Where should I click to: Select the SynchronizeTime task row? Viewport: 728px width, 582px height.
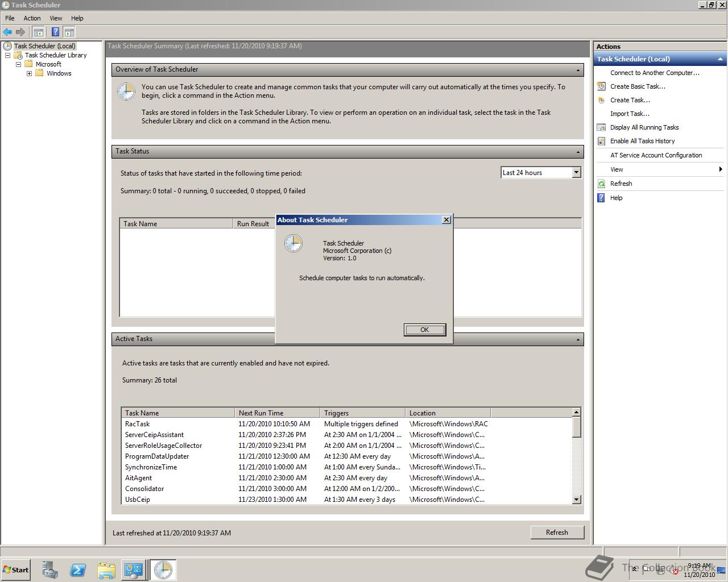pyautogui.click(x=346, y=467)
